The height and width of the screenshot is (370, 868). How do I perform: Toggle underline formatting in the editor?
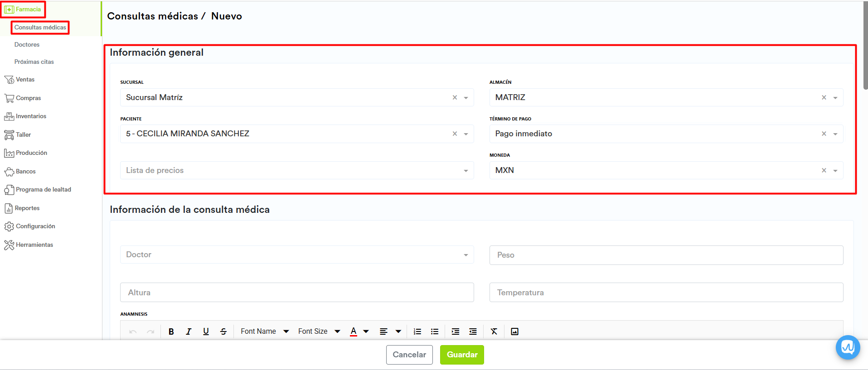pos(206,332)
